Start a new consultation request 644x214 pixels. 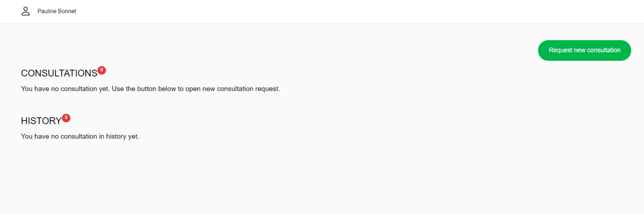click(x=584, y=50)
